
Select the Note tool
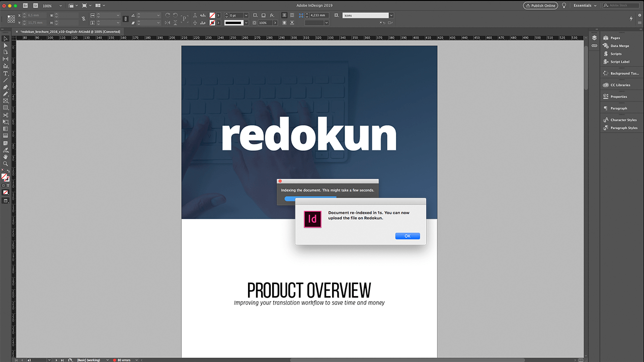coord(6,143)
